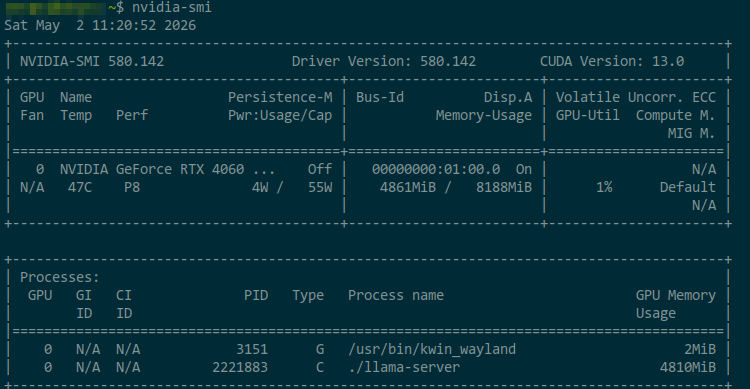Click the 'GI' column header in Processes
Image resolution: width=750 pixels, height=389 pixels.
[84, 295]
